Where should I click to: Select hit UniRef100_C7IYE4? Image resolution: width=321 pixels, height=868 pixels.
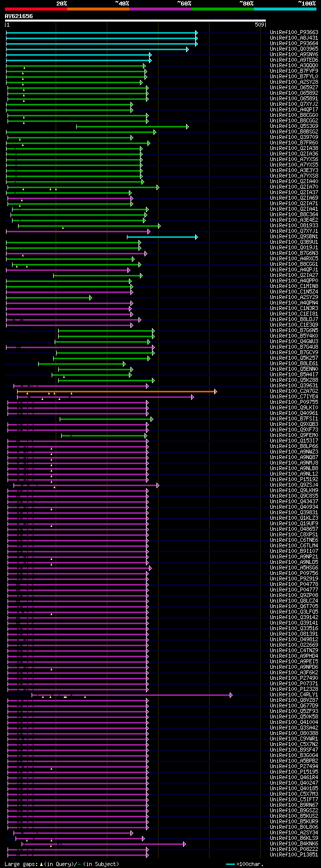294,397
